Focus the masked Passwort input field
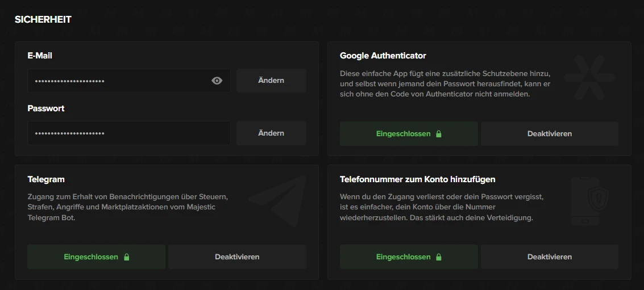The height and width of the screenshot is (290, 644). coord(128,133)
